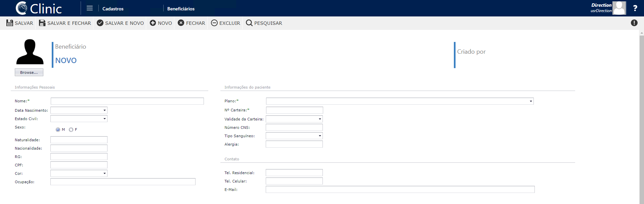Select the M sex radio button

click(x=58, y=130)
